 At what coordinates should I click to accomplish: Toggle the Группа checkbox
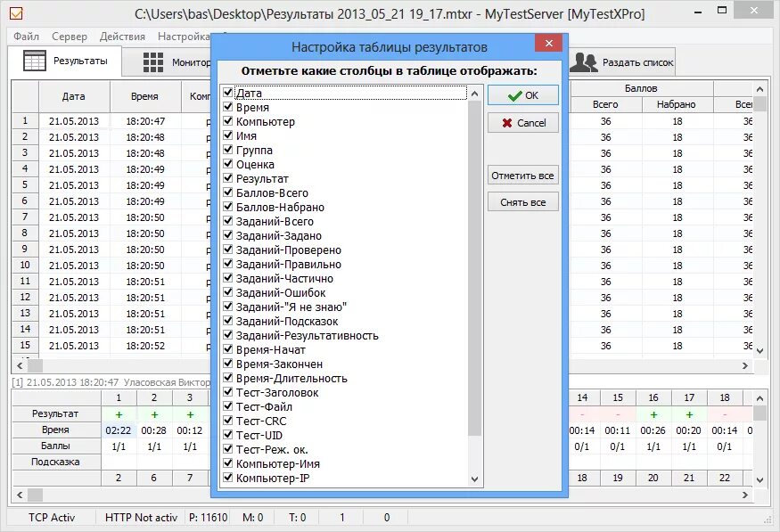pos(228,150)
